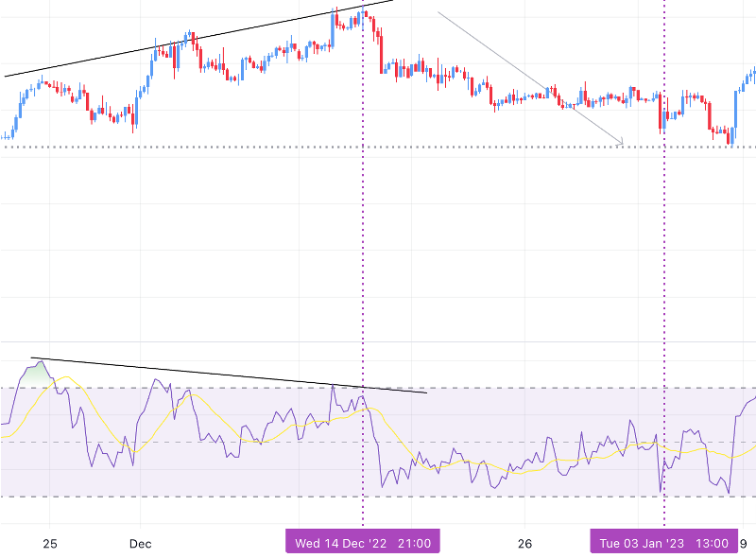
Task: Click the purple RSI line's sharp drop after 14 Dec
Action: [x=377, y=454]
